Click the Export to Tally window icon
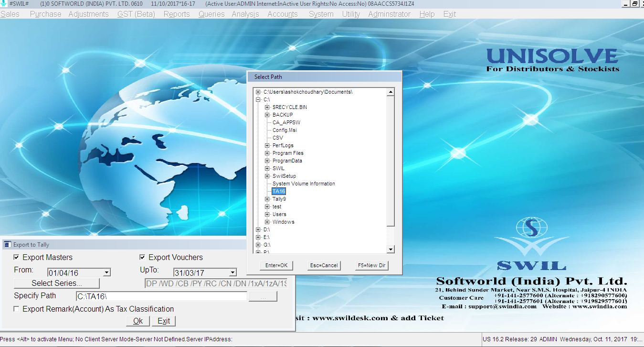The image size is (644, 347). [7, 245]
